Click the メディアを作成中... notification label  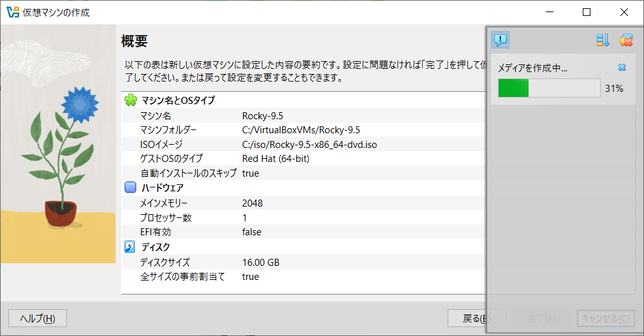coord(532,68)
